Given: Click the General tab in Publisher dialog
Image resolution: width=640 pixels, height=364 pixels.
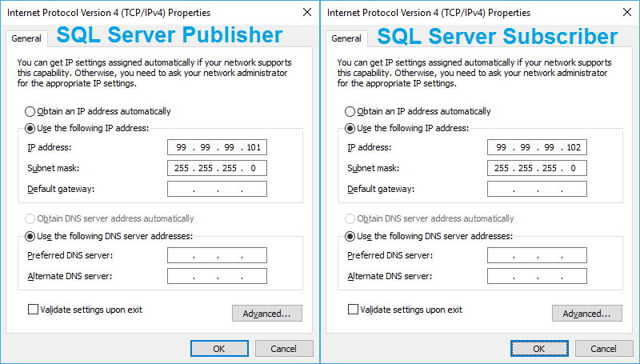Looking at the screenshot, I should 26,38.
